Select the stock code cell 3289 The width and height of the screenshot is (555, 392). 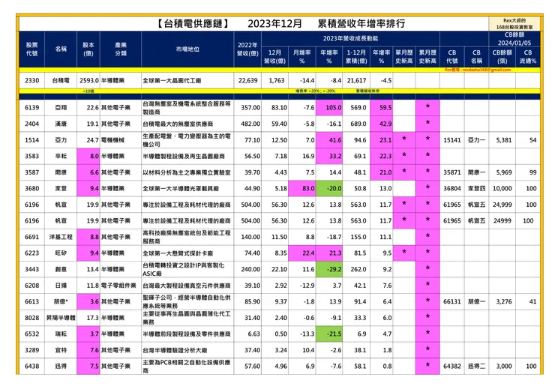tap(31, 350)
